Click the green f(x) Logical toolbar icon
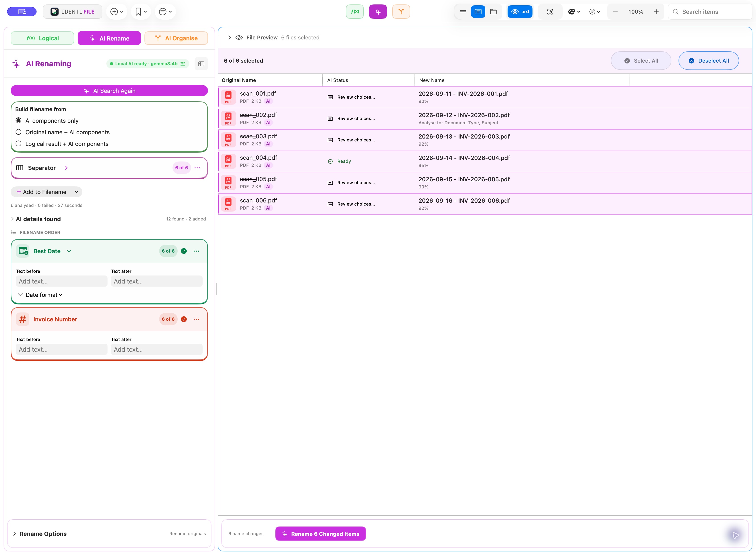This screenshot has height=555, width=756. tap(355, 12)
